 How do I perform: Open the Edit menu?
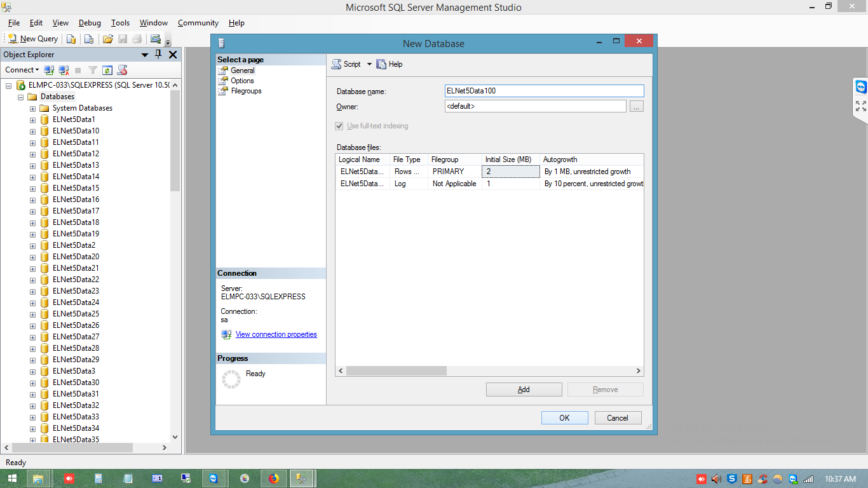coord(36,23)
